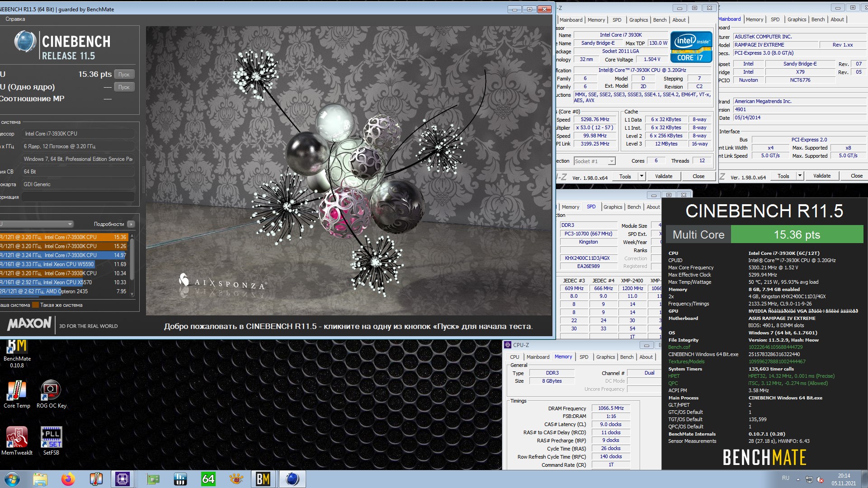This screenshot has height=488, width=868.
Task: Launch Firefox from the taskbar
Action: point(68,479)
